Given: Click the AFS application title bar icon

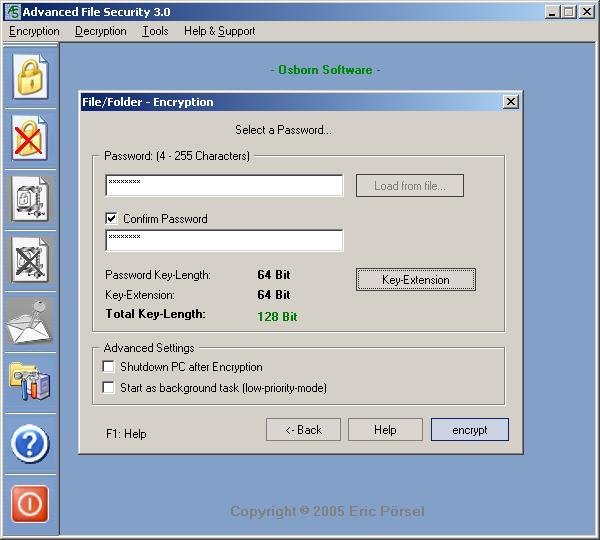Looking at the screenshot, I should [x=13, y=12].
